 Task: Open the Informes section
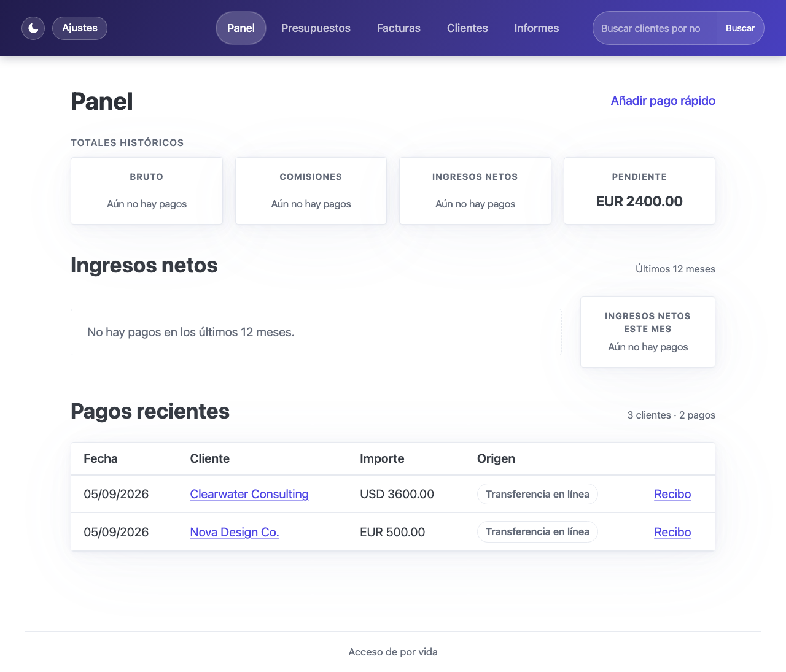pyautogui.click(x=537, y=28)
